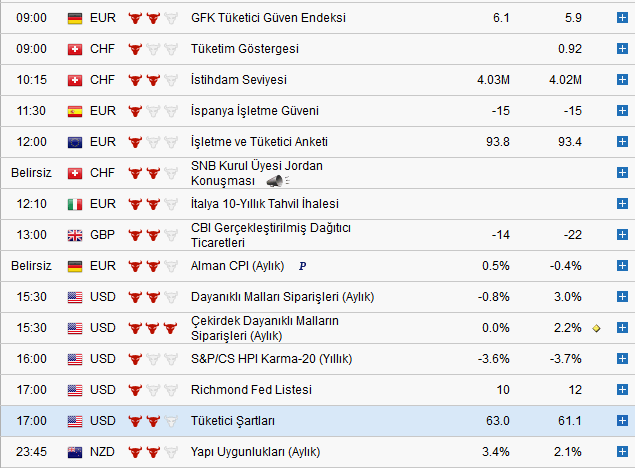The height and width of the screenshot is (468, 635).
Task: Click the Swiss flag in İstihdam Seviyesi row
Action: 74,80
